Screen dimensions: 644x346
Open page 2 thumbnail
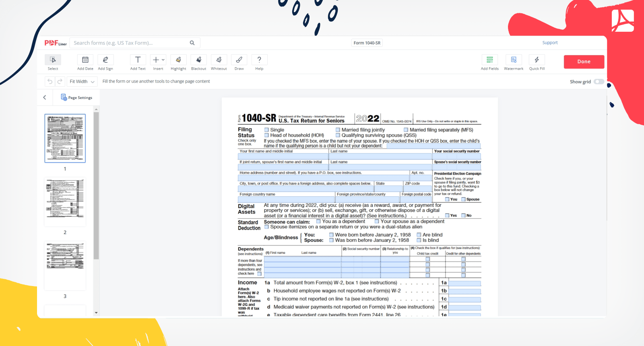coord(65,202)
